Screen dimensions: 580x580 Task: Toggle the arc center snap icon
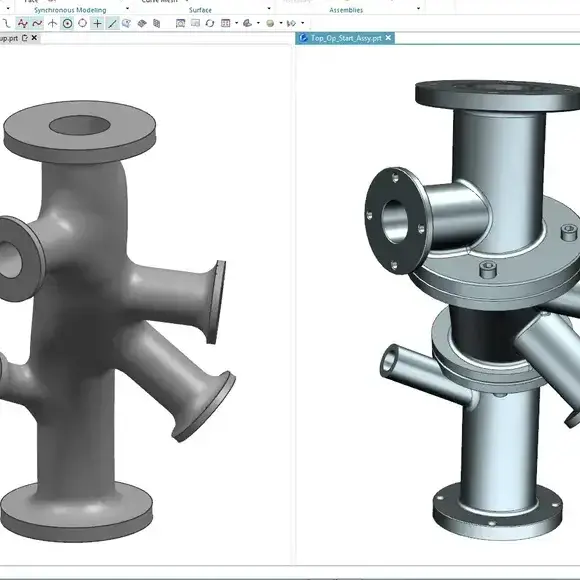[67, 24]
